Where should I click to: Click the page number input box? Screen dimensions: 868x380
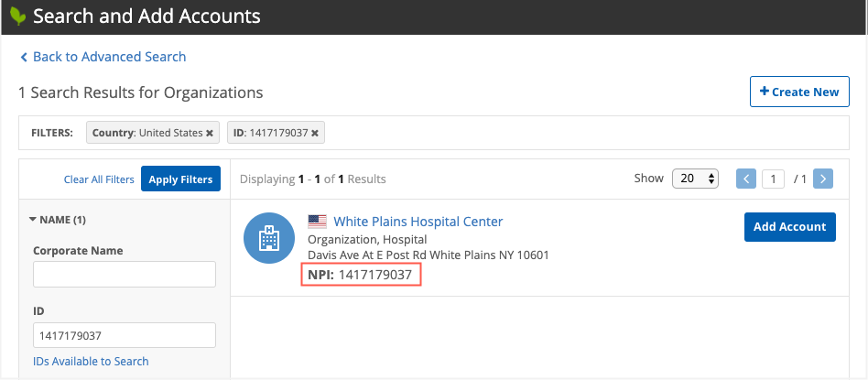[773, 179]
